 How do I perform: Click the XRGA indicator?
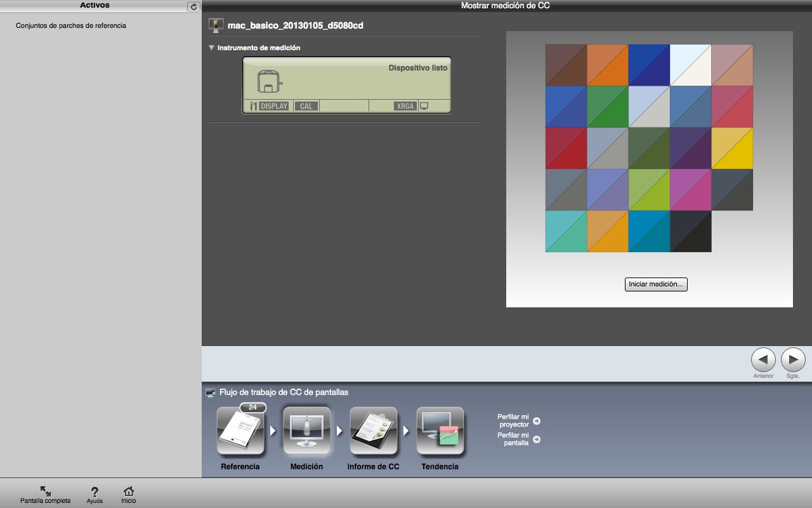click(405, 106)
